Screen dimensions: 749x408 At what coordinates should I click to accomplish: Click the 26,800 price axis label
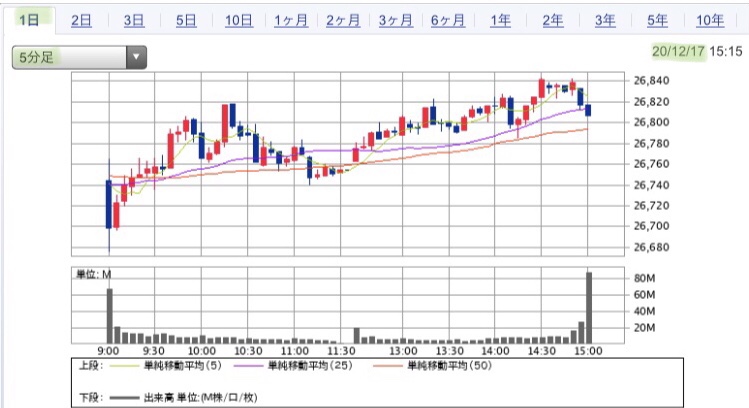[x=651, y=122]
